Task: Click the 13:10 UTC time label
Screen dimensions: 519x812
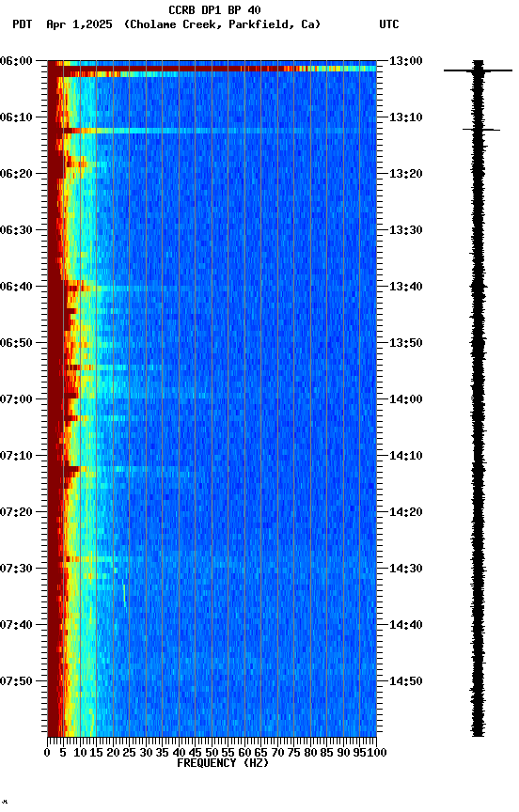Action: pyautogui.click(x=406, y=117)
